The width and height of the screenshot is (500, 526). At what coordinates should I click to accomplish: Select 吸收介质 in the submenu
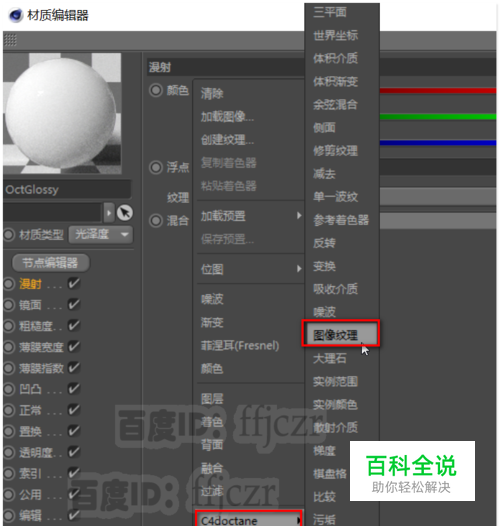(x=336, y=289)
